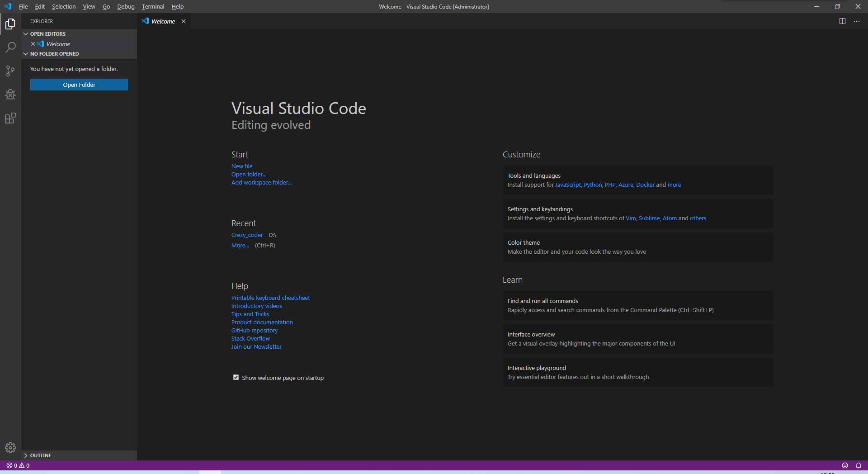Click Join our Newsletter link

click(x=256, y=346)
